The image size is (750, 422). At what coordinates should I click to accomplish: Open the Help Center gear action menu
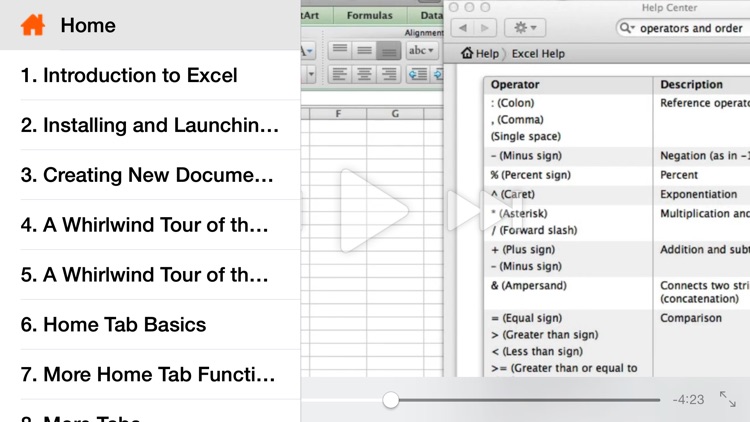[525, 28]
